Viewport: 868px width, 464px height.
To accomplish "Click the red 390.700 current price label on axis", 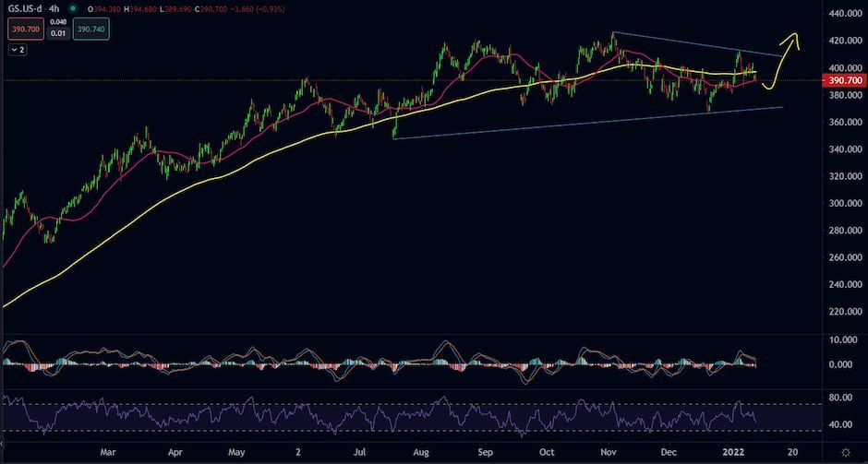I will (x=846, y=81).
